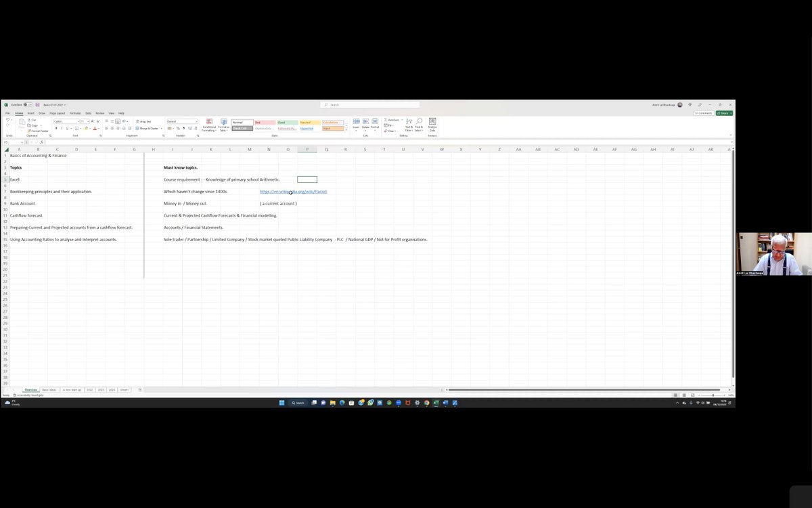
Task: Select the Format Painter tool
Action: coord(38,131)
